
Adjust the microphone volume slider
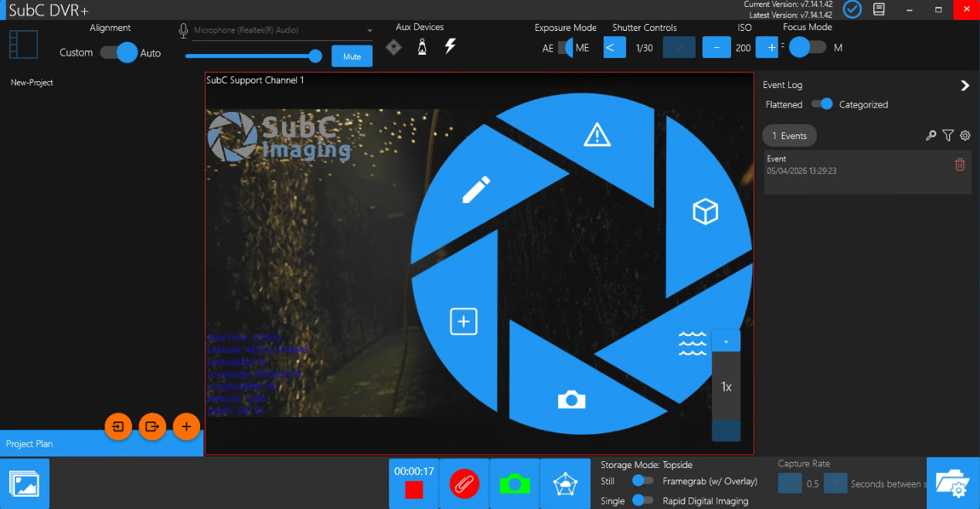[x=254, y=56]
